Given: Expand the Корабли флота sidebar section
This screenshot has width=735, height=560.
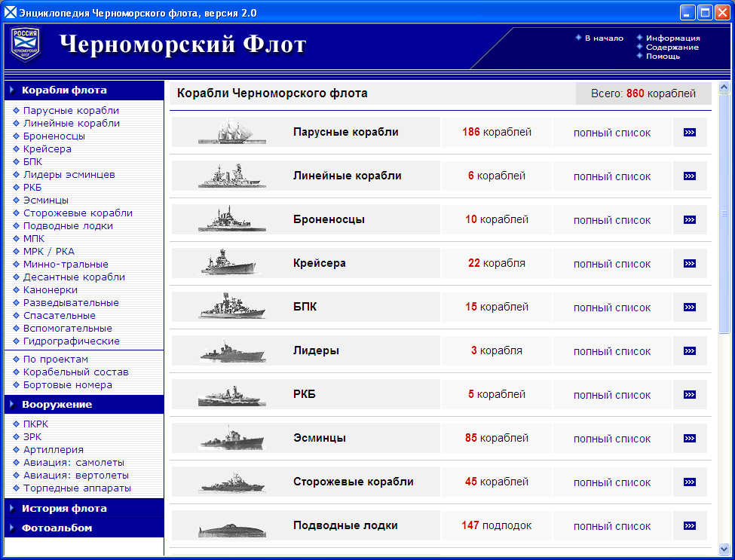Looking at the screenshot, I should [x=84, y=90].
